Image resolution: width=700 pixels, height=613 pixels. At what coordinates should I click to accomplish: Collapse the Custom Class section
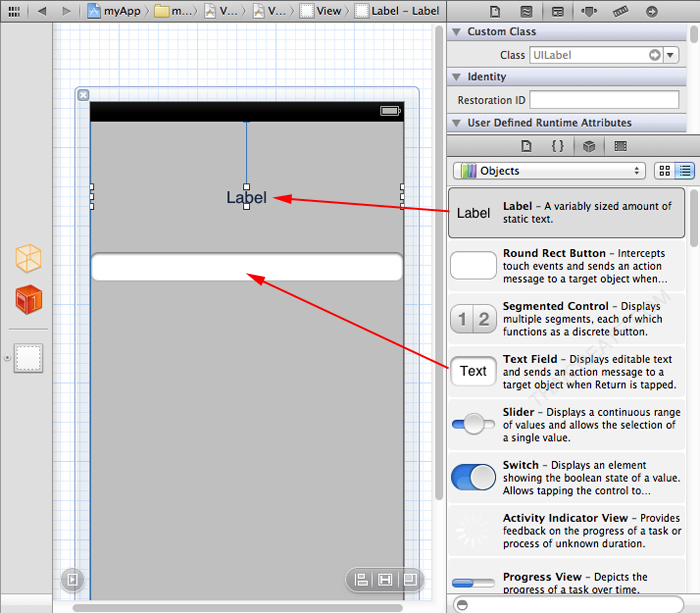(457, 32)
